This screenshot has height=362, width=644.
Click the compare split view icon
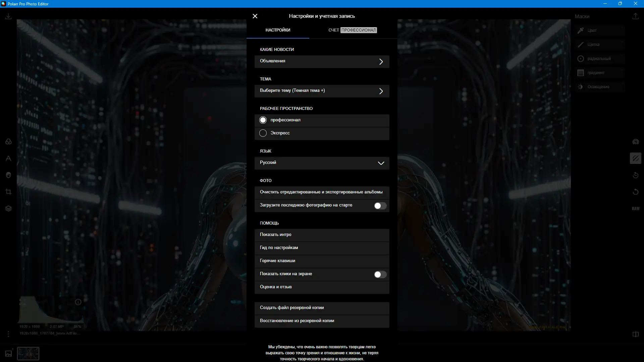tap(635, 334)
